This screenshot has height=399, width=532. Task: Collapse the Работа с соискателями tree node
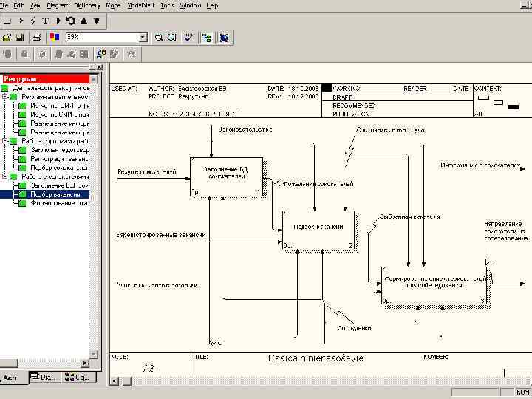click(x=6, y=177)
